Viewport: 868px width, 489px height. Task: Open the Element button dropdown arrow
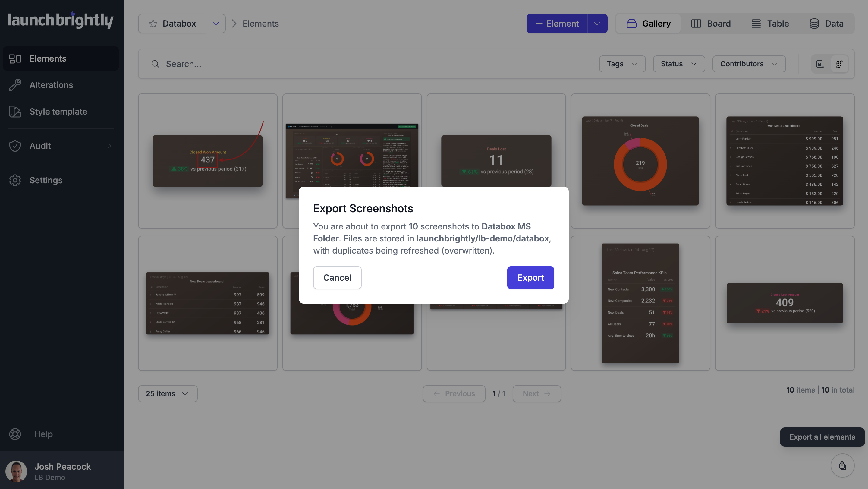tap(597, 24)
